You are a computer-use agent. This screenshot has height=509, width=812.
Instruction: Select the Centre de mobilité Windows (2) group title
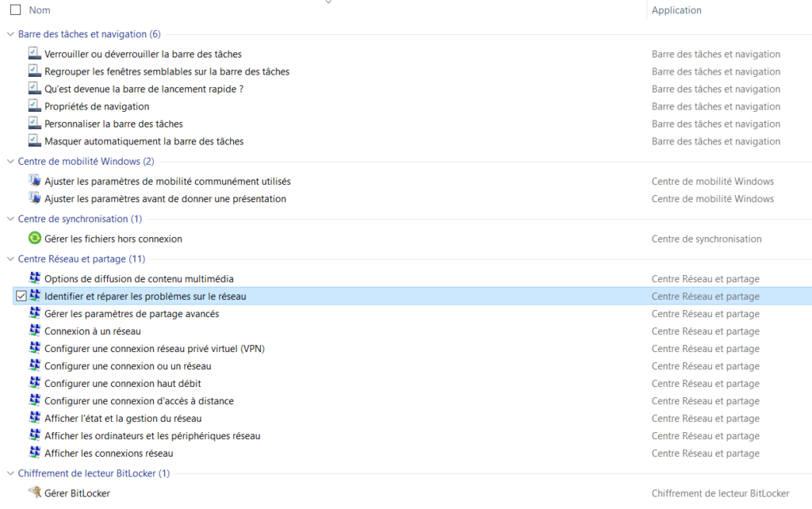pyautogui.click(x=86, y=162)
